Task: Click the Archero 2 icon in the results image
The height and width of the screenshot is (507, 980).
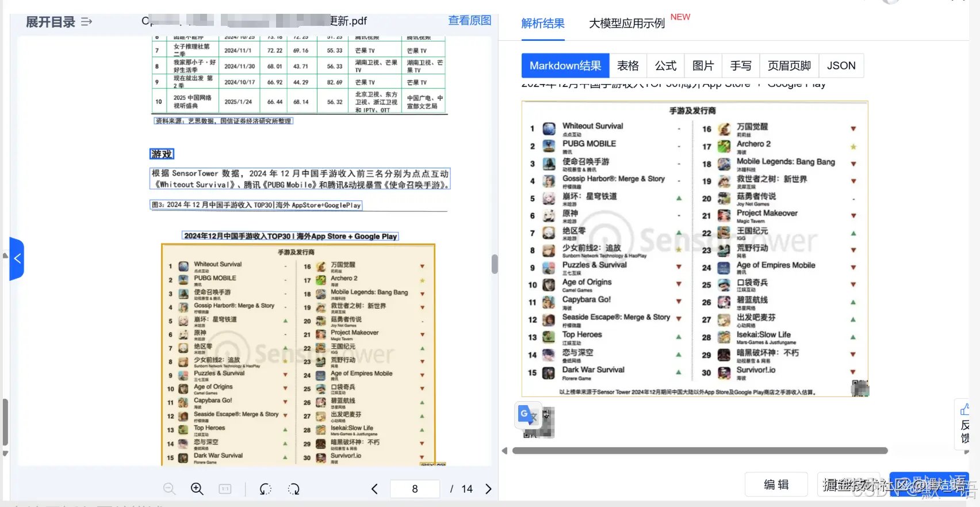Action: coord(724,147)
